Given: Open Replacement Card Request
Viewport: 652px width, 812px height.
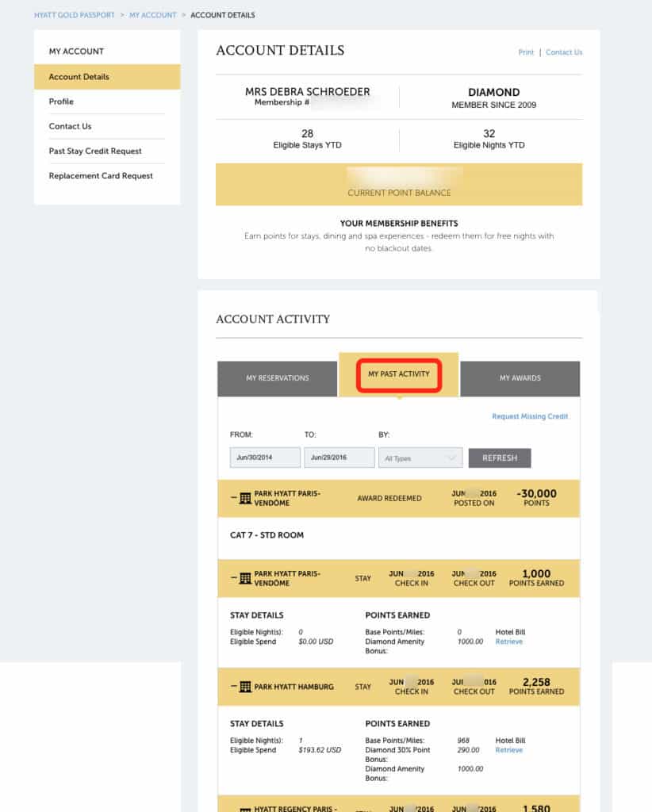Looking at the screenshot, I should [101, 175].
